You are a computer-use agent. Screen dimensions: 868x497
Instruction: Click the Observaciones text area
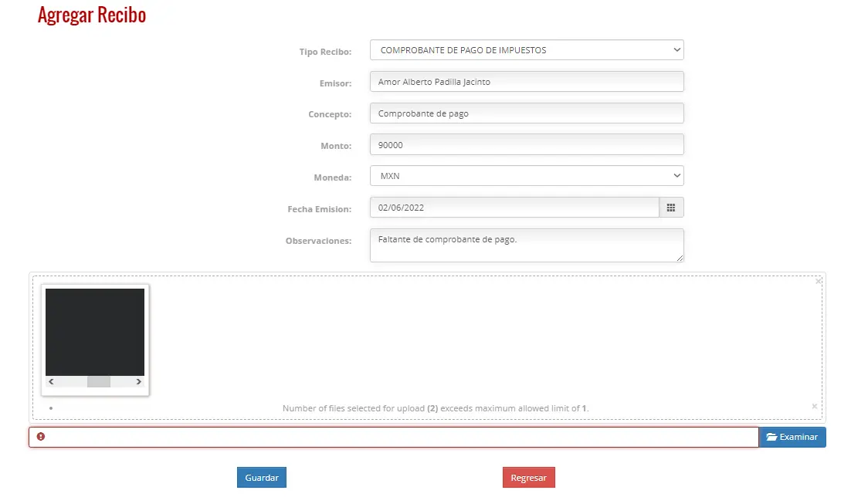click(x=527, y=245)
